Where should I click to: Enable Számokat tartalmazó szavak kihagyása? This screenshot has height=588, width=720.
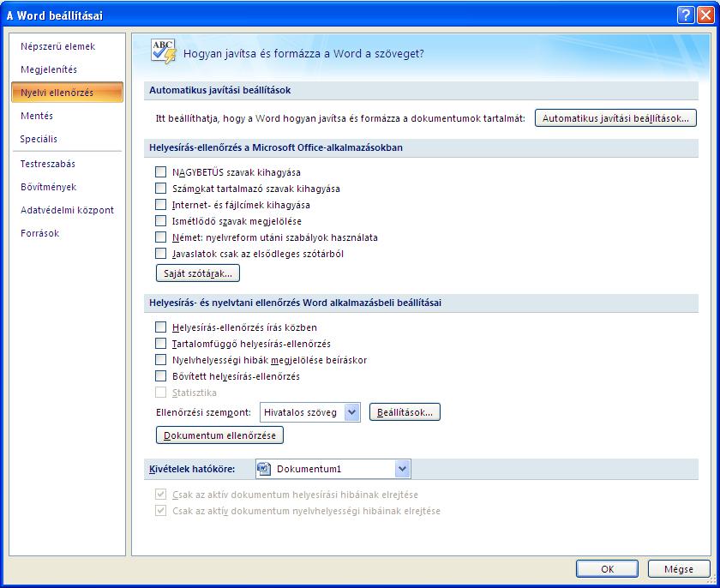click(x=161, y=189)
